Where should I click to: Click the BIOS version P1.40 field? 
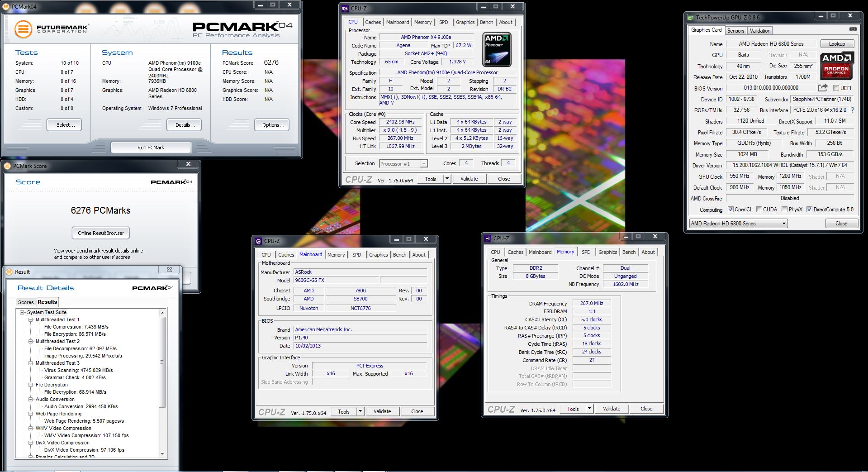pyautogui.click(x=360, y=338)
